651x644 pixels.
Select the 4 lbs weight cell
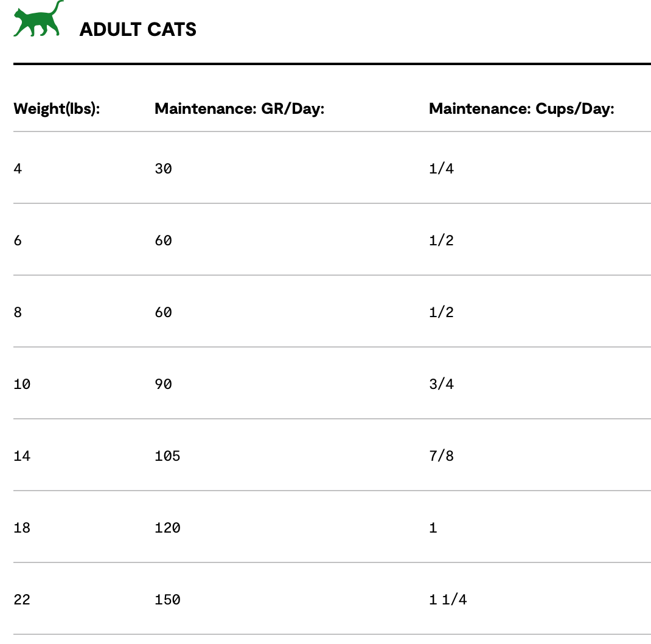click(x=18, y=169)
